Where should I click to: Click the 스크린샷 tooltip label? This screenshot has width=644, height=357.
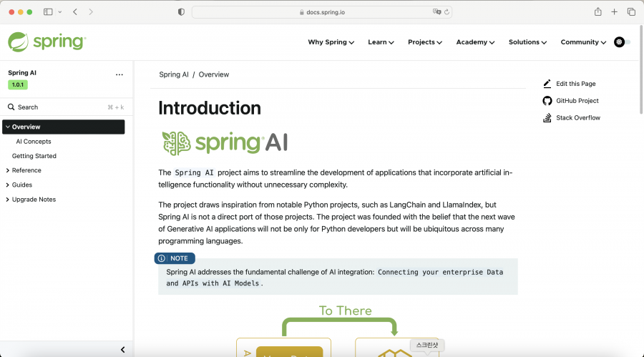click(x=427, y=345)
